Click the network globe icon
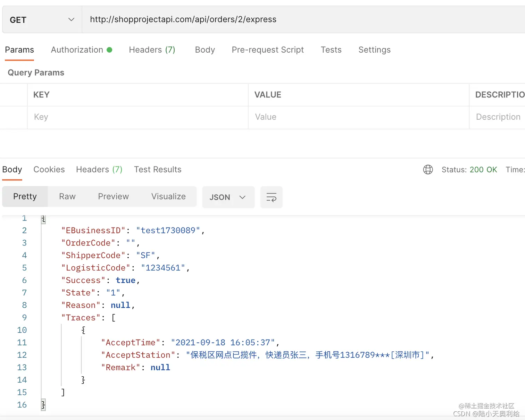Viewport: 525px width, 420px height. (x=428, y=170)
